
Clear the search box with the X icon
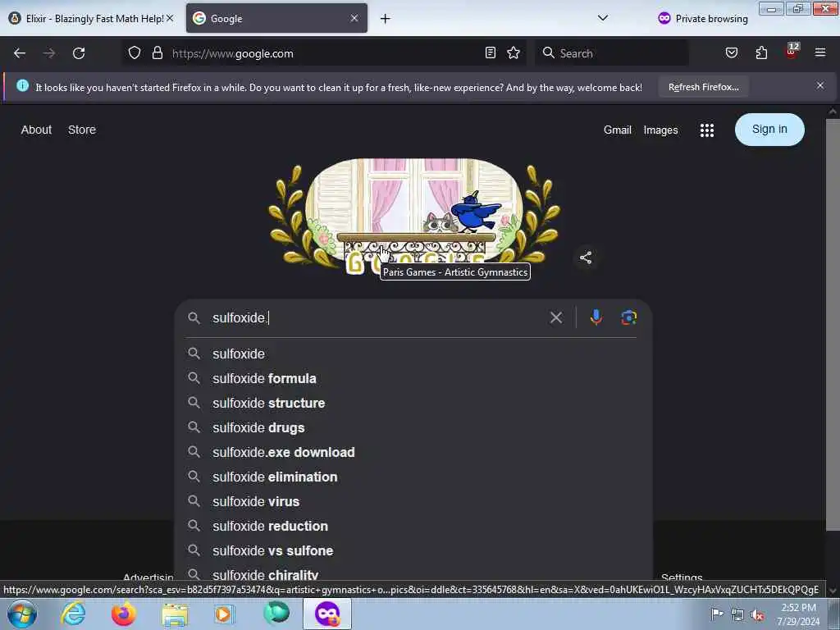pos(556,317)
